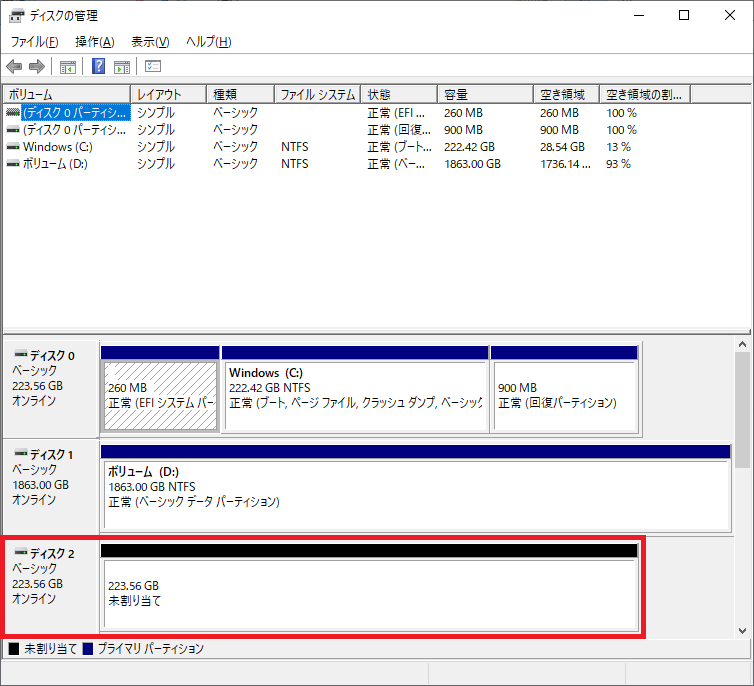Select the 223.56 GB 未割り当て space block
This screenshot has height=686, width=754.
tap(369, 587)
